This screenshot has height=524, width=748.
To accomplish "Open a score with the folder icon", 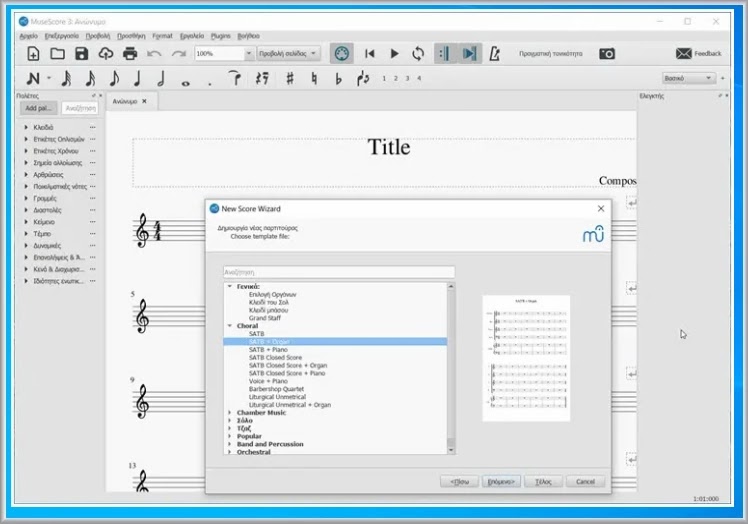I will coord(57,53).
